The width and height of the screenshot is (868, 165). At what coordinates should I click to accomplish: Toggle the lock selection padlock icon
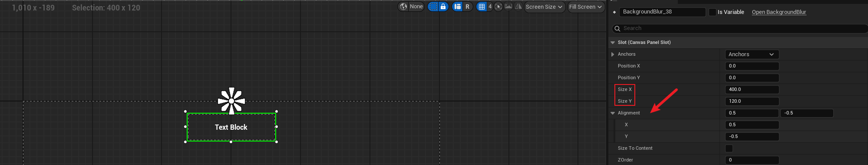tap(443, 7)
